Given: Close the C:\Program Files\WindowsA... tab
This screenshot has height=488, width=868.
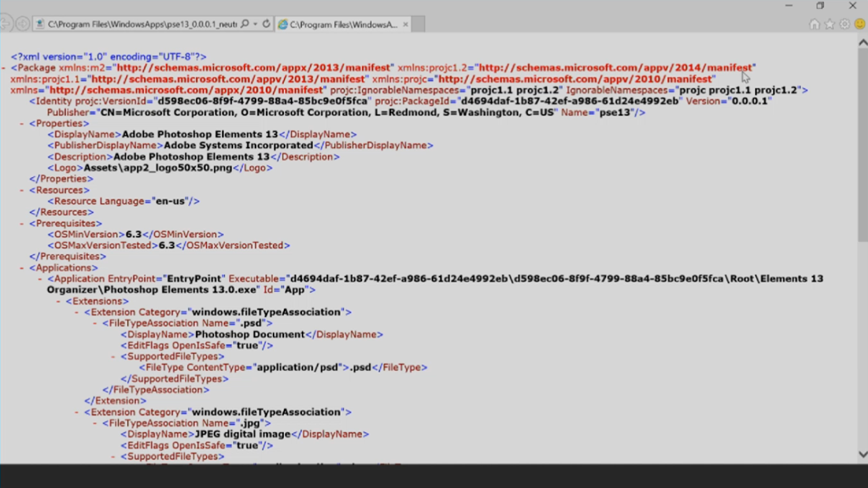Looking at the screenshot, I should [x=406, y=25].
